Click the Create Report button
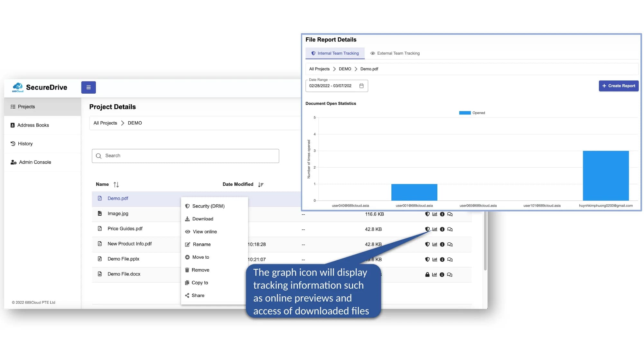This screenshot has width=644, height=362. pos(619,86)
